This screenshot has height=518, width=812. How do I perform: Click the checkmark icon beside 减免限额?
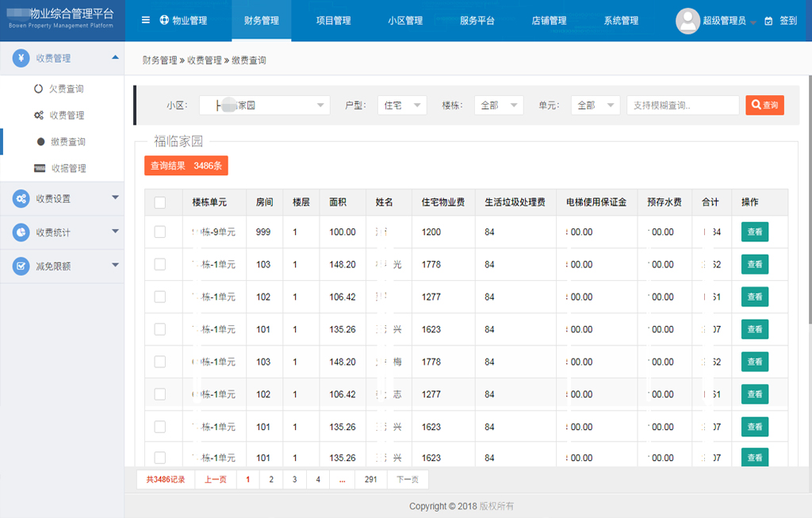point(21,267)
